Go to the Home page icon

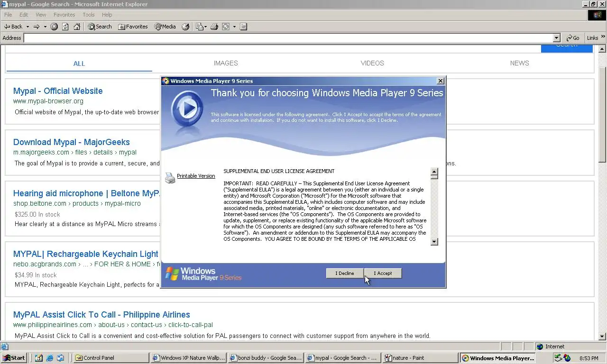coord(77,27)
